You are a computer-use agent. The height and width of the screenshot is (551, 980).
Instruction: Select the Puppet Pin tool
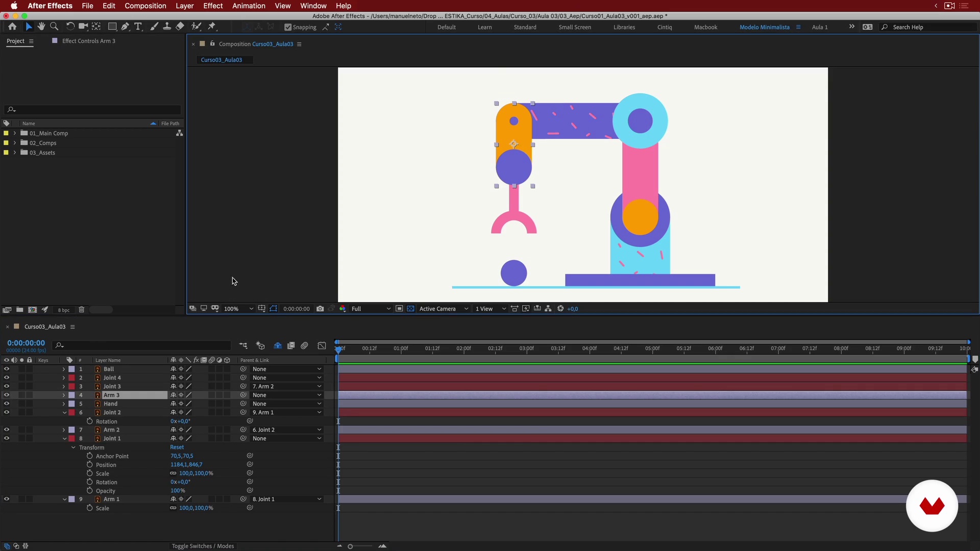[x=212, y=27]
